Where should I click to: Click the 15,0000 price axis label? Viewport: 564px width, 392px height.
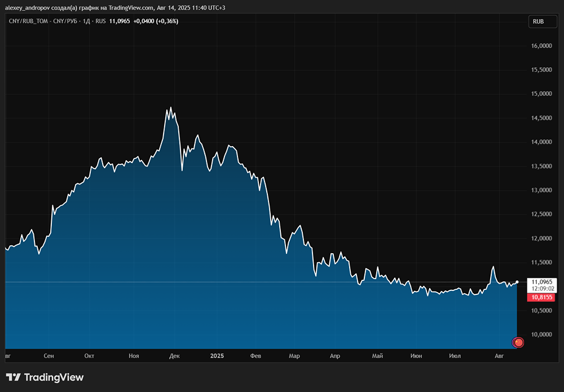point(541,94)
